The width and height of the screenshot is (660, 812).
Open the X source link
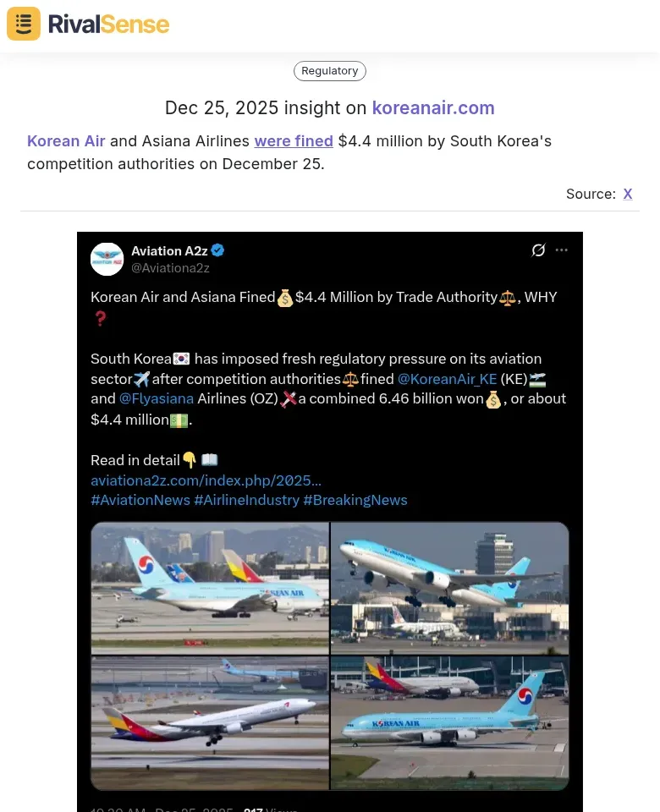(x=628, y=194)
